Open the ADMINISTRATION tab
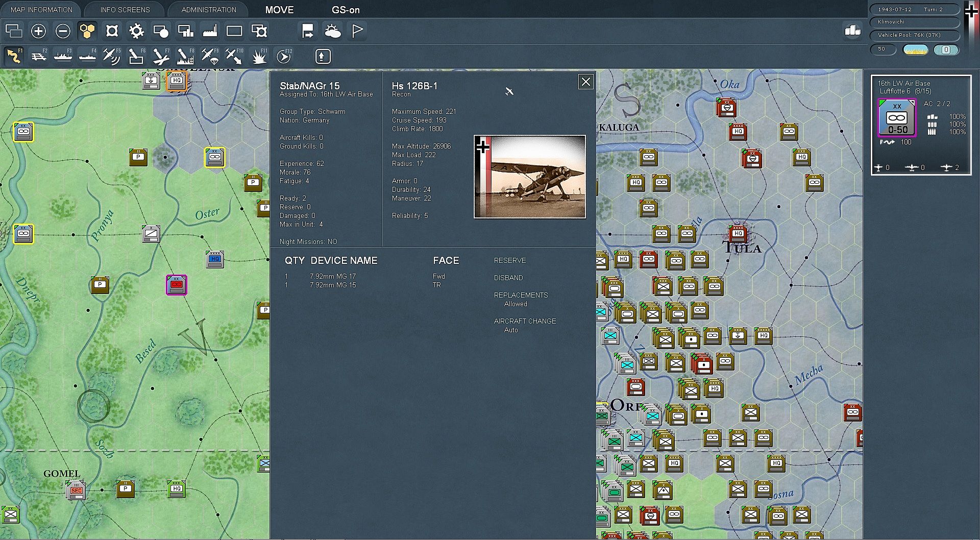This screenshot has height=540, width=980. [x=209, y=10]
